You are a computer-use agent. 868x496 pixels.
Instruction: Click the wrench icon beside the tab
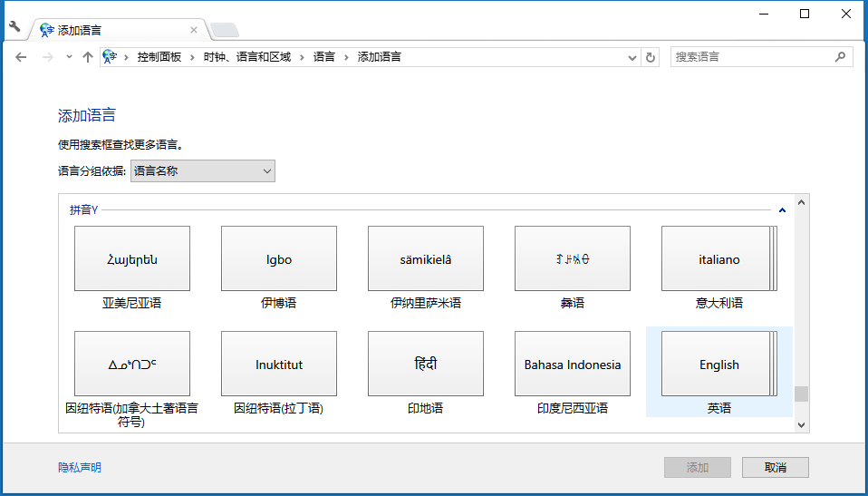pos(14,26)
